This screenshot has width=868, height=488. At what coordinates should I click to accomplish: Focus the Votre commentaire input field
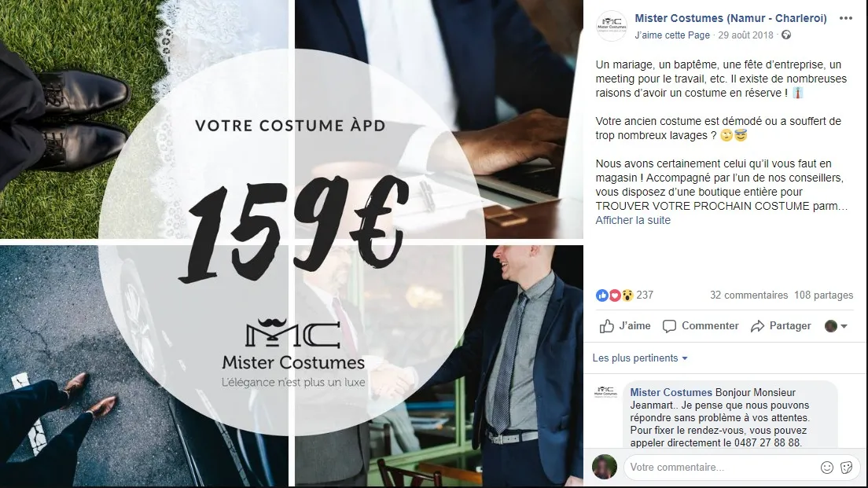[723, 468]
